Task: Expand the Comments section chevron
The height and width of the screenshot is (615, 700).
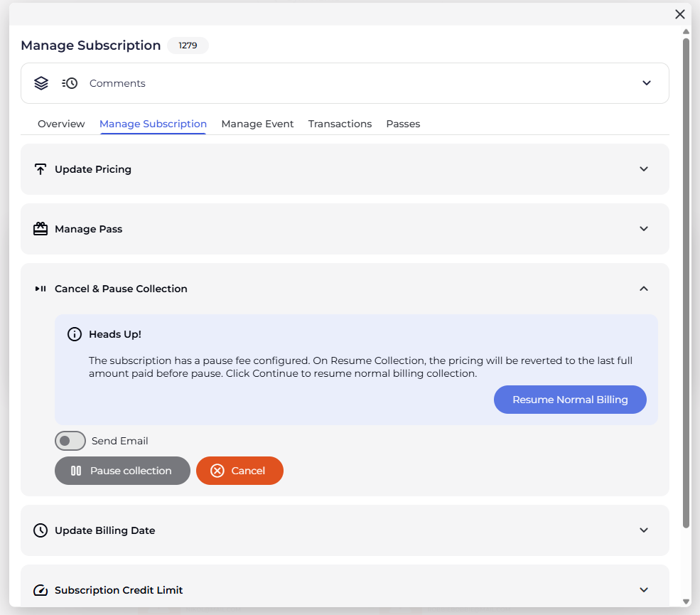Action: (x=647, y=83)
